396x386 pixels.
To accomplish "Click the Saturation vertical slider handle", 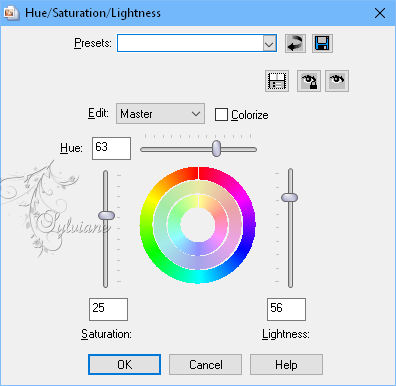I will point(106,215).
